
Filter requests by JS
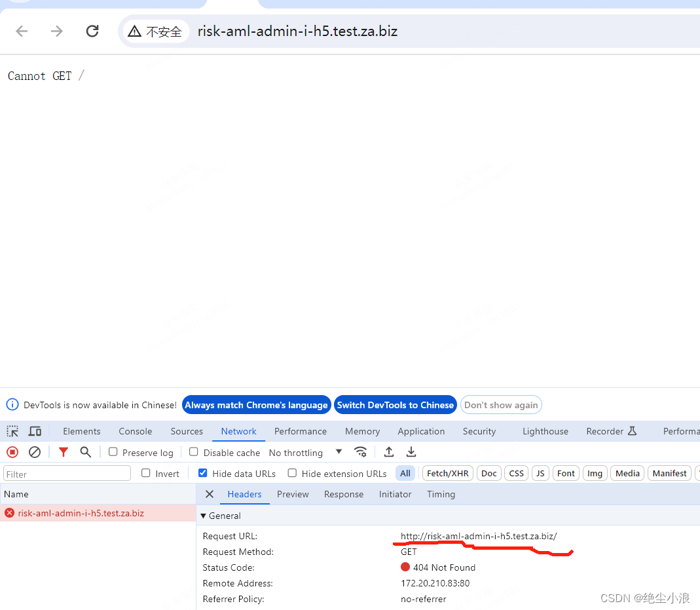click(540, 473)
